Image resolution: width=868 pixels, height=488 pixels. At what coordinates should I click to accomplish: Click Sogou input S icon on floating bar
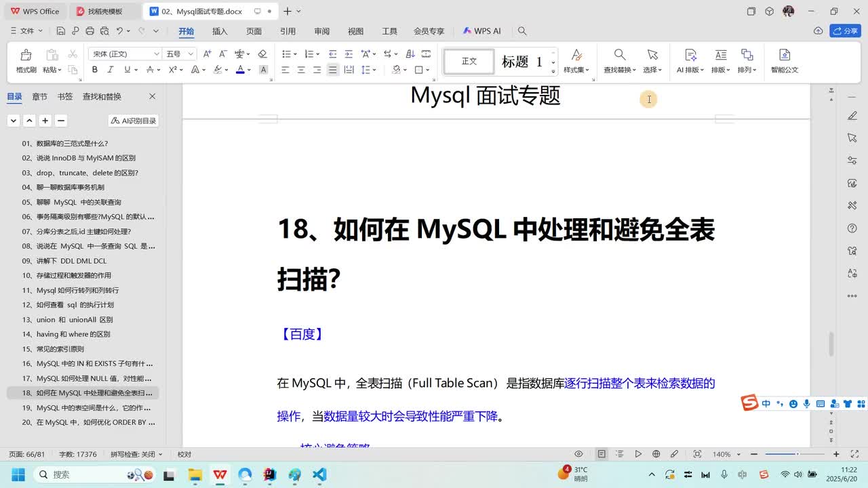coord(749,403)
